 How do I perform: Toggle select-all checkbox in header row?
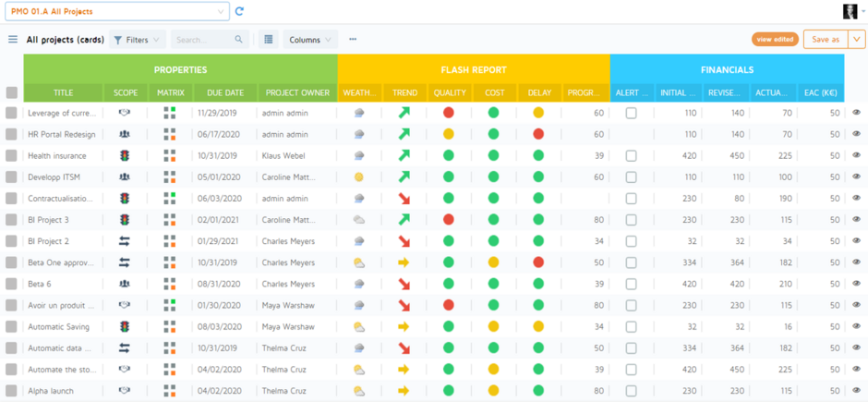click(x=11, y=92)
